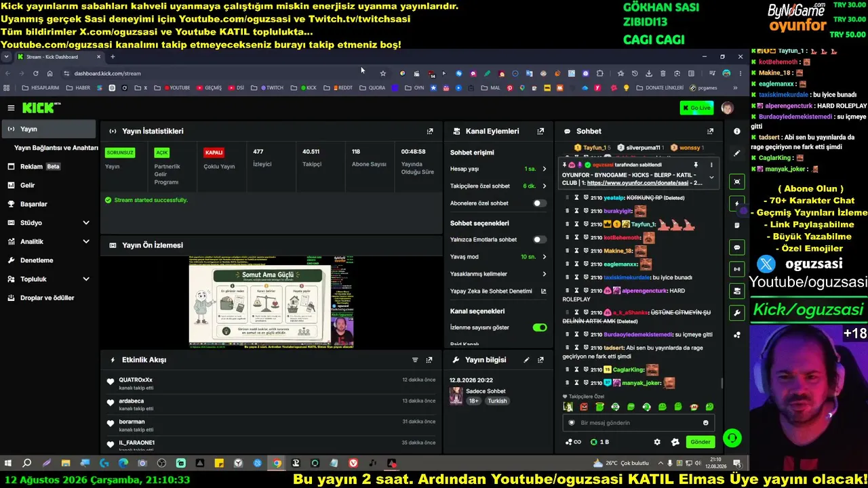The image size is (868, 488).
Task: Open pinned message options menu
Action: 711,165
